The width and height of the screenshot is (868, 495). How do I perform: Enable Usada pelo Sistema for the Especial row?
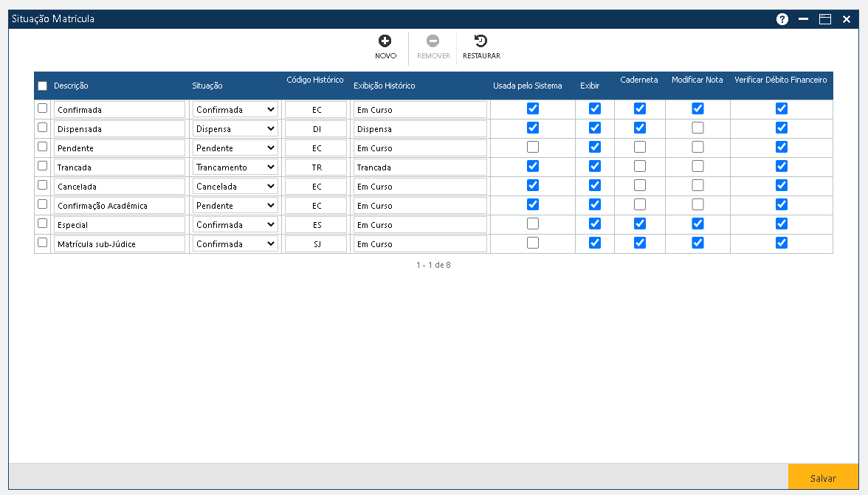coord(533,224)
